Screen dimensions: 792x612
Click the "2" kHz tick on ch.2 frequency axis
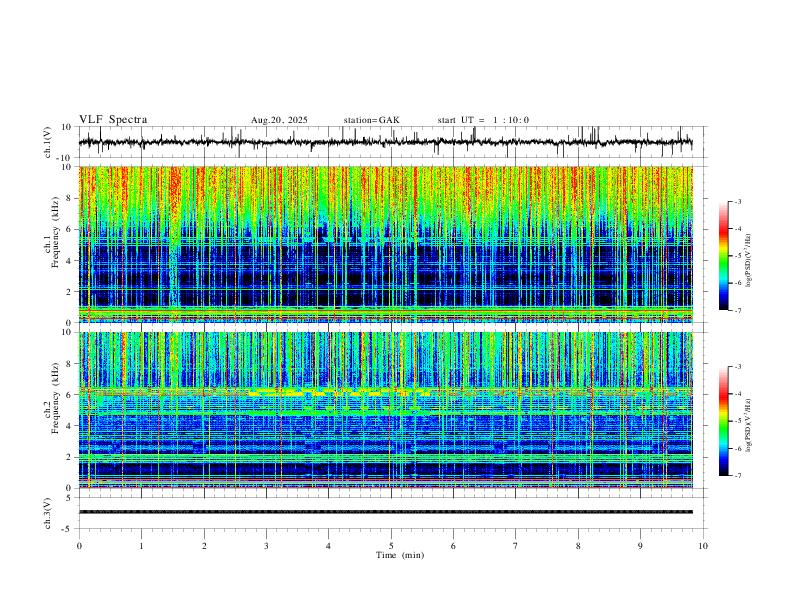[71, 457]
